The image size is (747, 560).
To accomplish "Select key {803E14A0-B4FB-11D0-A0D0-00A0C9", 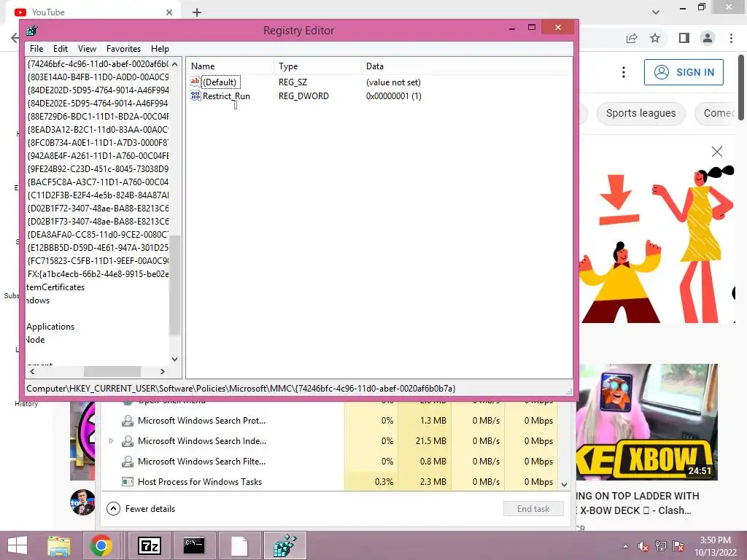I will click(x=98, y=77).
